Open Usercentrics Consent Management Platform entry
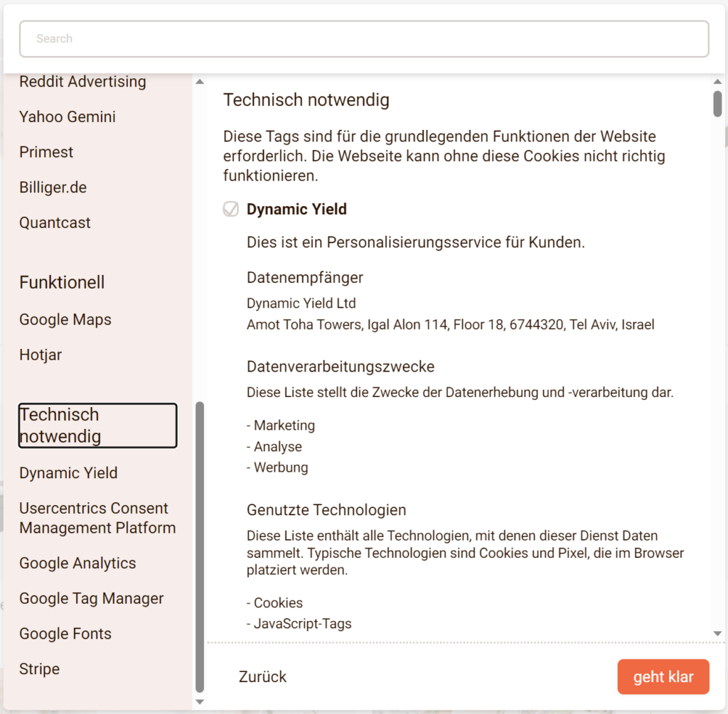728x714 pixels. [x=97, y=518]
